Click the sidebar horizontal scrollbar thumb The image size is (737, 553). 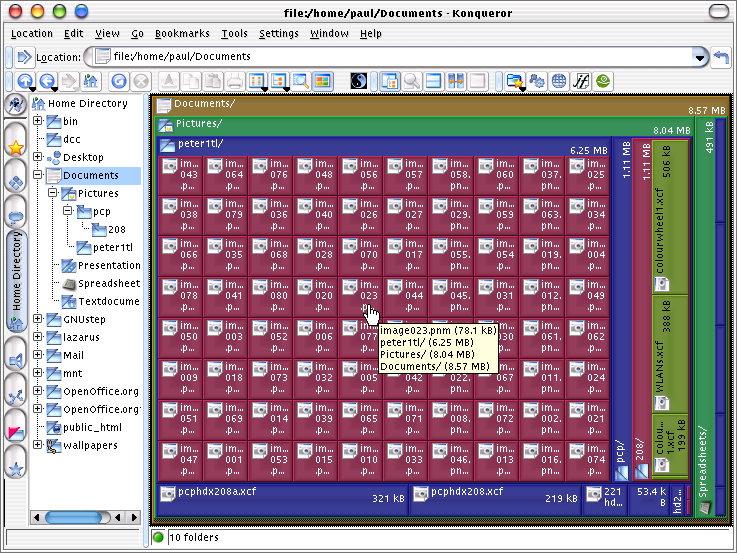click(73, 517)
